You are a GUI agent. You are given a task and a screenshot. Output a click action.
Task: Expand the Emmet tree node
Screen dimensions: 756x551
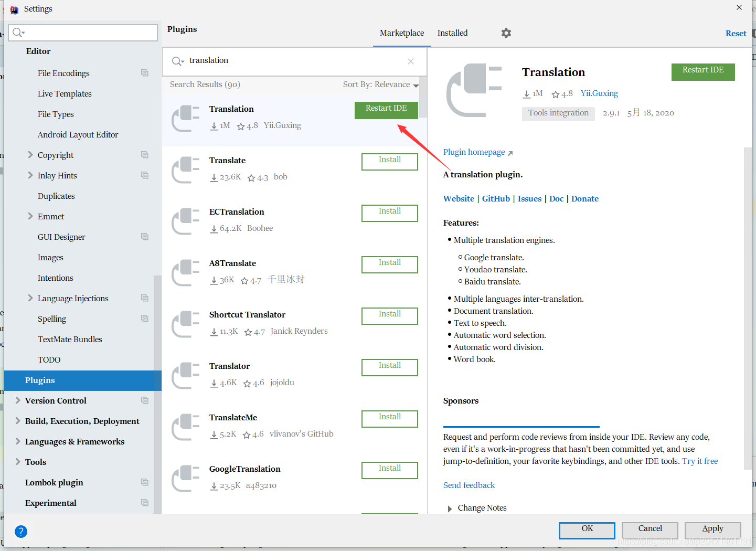point(30,216)
